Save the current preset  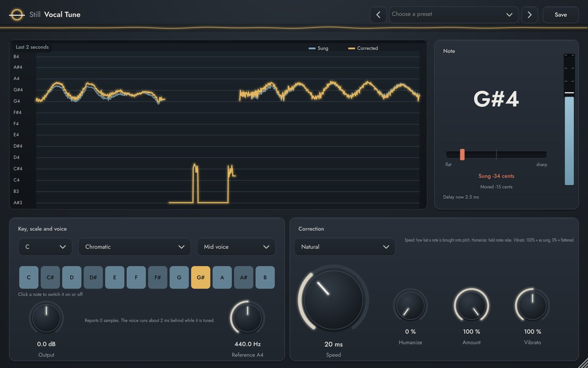click(561, 15)
